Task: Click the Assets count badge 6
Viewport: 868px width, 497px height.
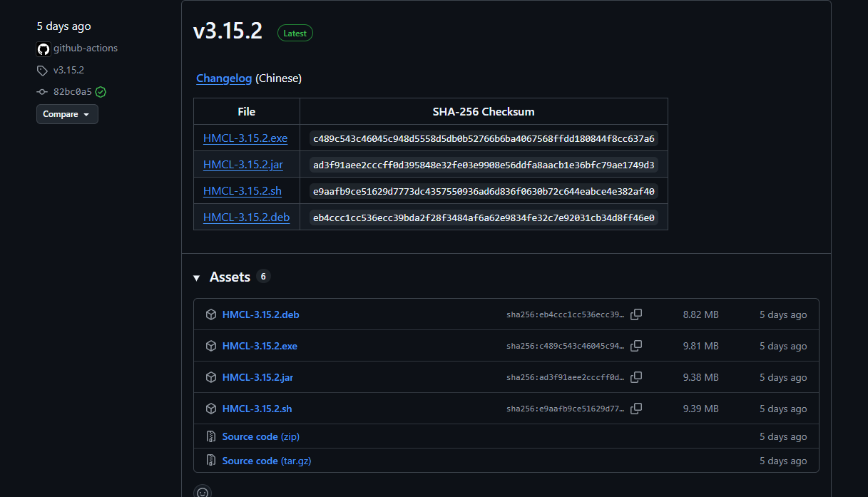Action: [x=263, y=277]
